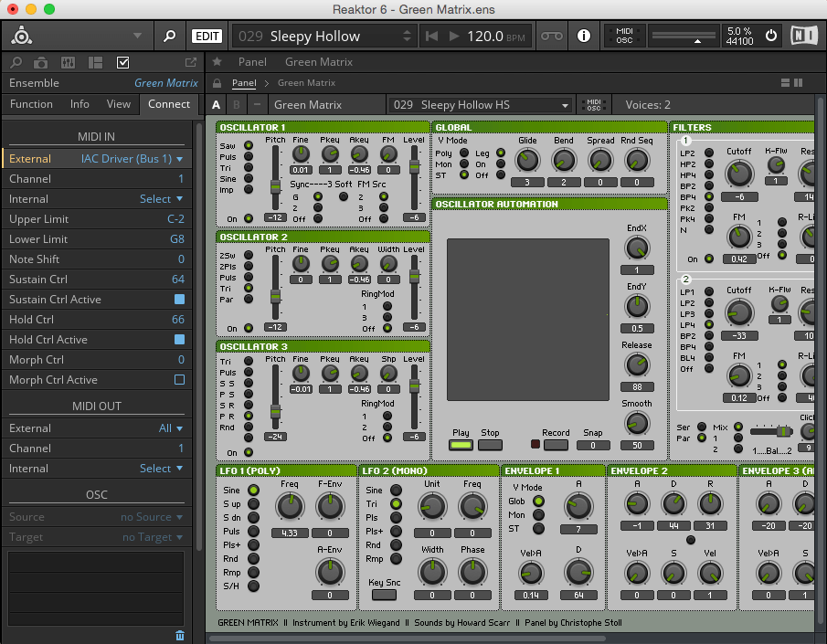Open the Sleepy Hollow HS snapshot dropdown
827x644 pixels.
tap(481, 105)
